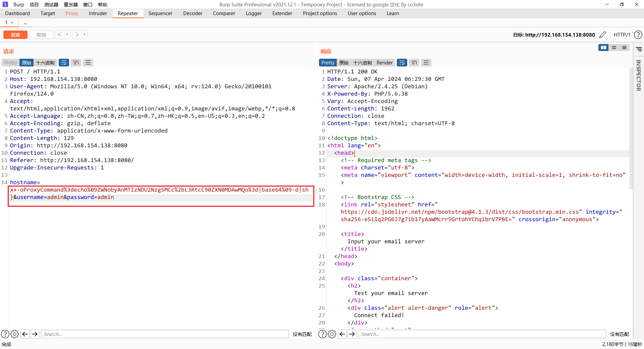
Task: Select 原始 raw view in request panel
Action: pos(26,63)
